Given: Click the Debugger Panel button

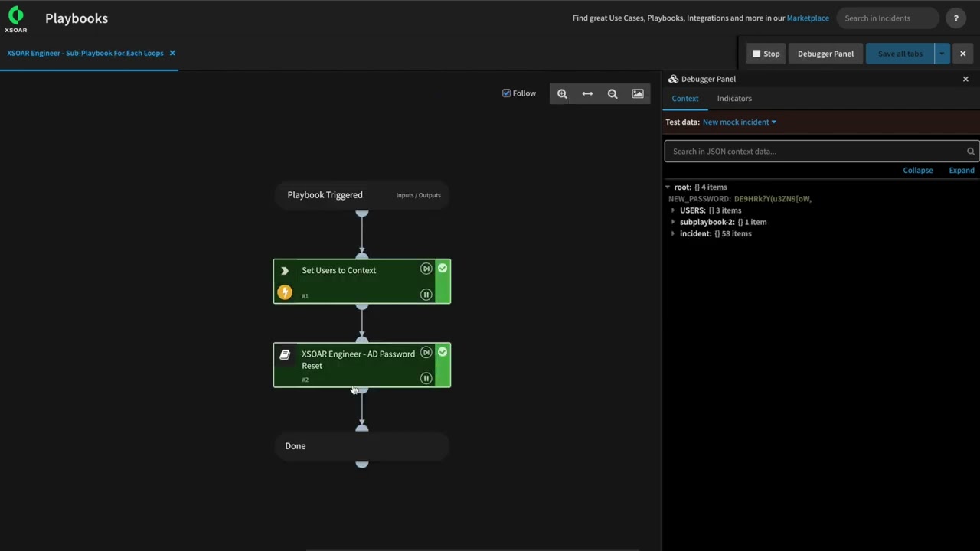Looking at the screenshot, I should click(825, 54).
